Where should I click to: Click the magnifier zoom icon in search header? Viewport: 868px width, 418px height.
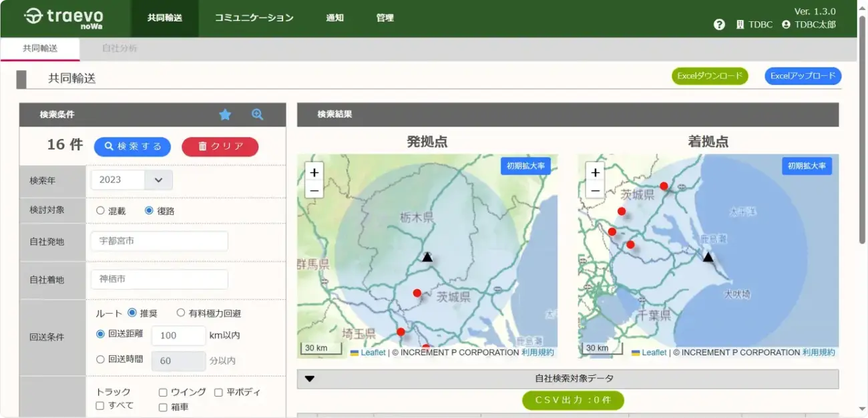coord(257,115)
